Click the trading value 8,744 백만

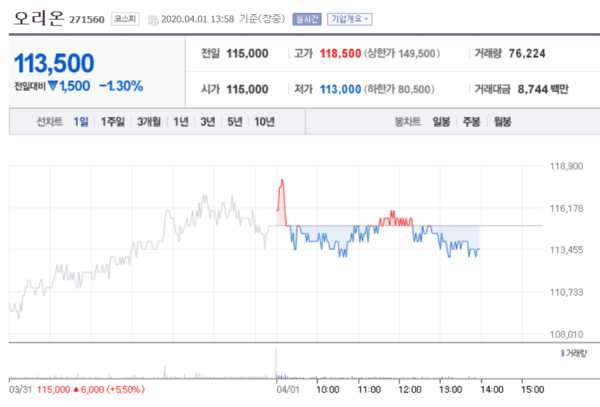(543, 89)
